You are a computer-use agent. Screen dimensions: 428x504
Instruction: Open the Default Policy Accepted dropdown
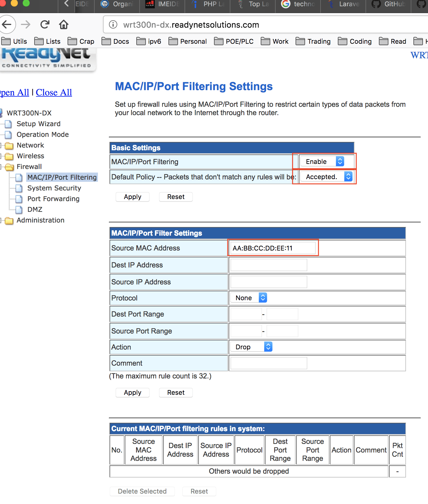click(326, 177)
